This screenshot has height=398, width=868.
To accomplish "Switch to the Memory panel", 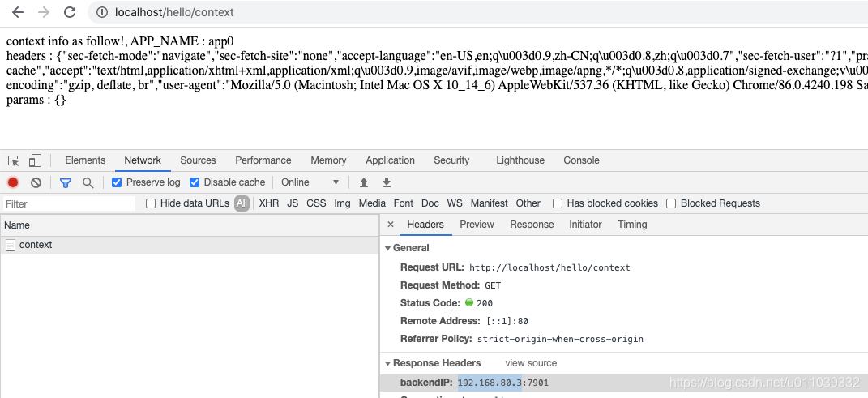I will (328, 160).
